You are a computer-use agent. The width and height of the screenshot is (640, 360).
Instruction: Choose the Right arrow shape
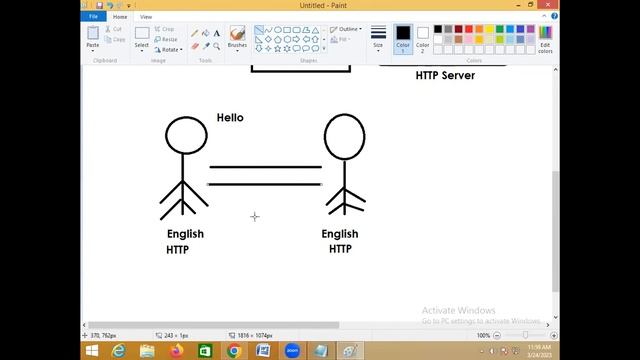coord(296,40)
